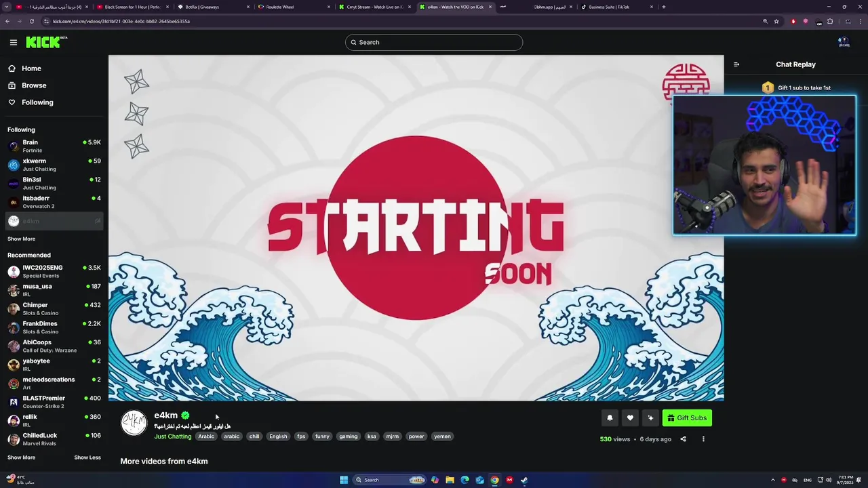Open the xkwerm channel

(x=54, y=165)
